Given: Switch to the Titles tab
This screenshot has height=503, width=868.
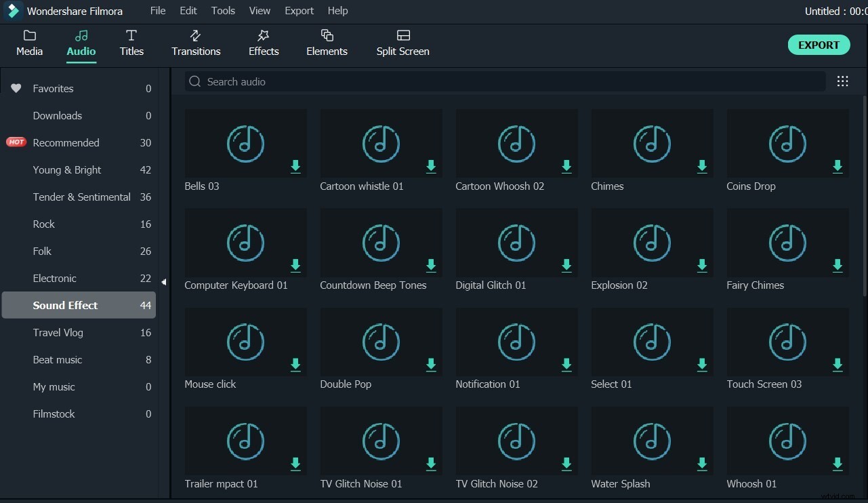Looking at the screenshot, I should point(131,43).
